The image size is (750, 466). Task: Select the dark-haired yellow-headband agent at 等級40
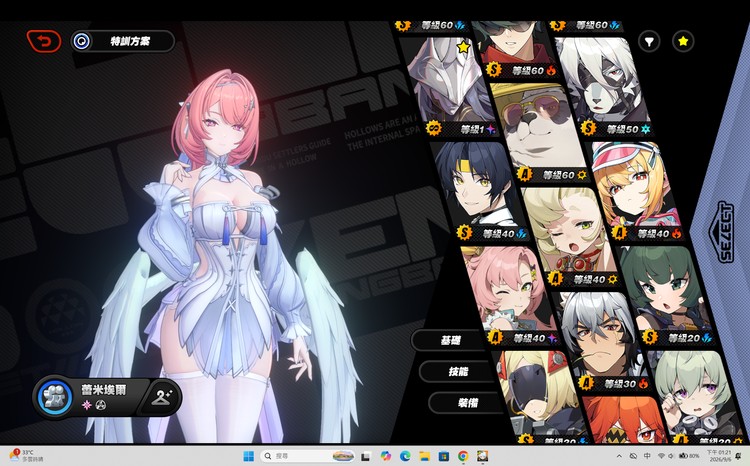[x=481, y=189]
